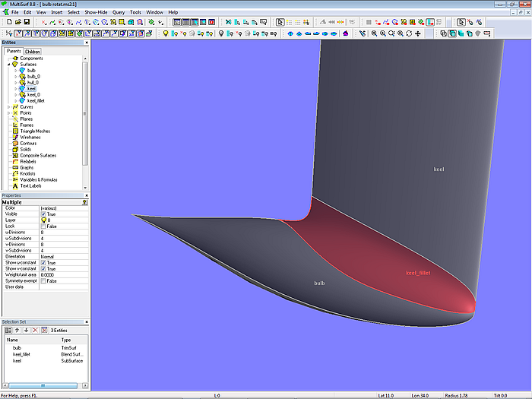Click the New file icon
Viewport: 532px width, 399px height.
(x=8, y=22)
